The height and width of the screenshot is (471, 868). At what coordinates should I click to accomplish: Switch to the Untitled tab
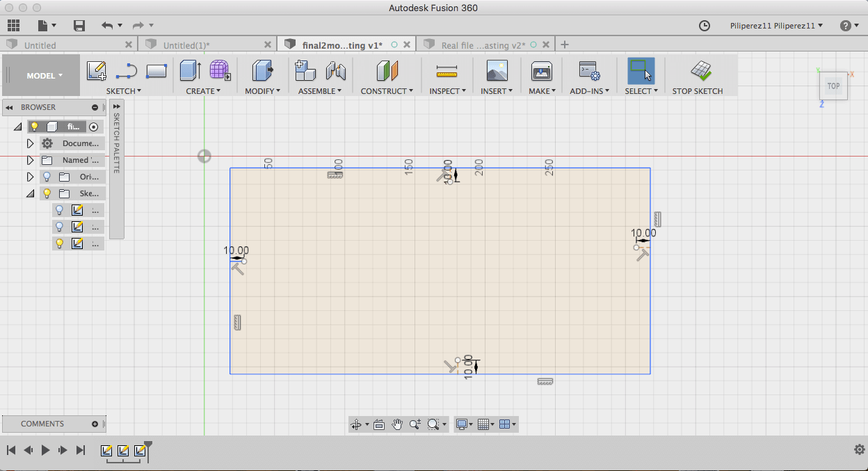click(40, 45)
